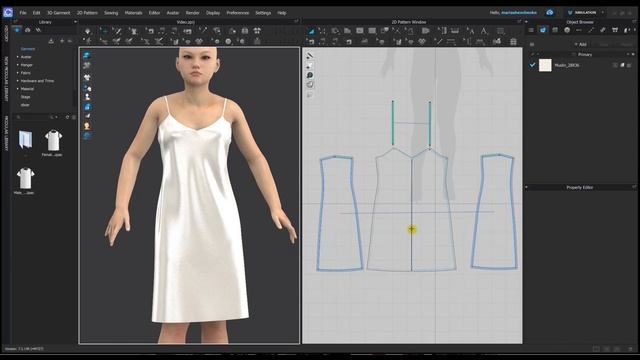Click the Muslin fabric name in the Object Browser
This screenshot has height=360, width=640.
pos(566,65)
